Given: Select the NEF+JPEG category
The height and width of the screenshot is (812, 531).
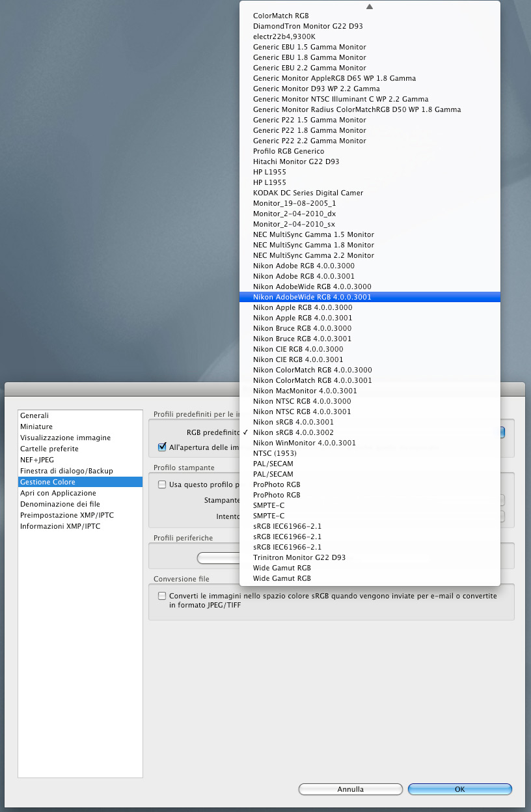Looking at the screenshot, I should click(x=80, y=460).
